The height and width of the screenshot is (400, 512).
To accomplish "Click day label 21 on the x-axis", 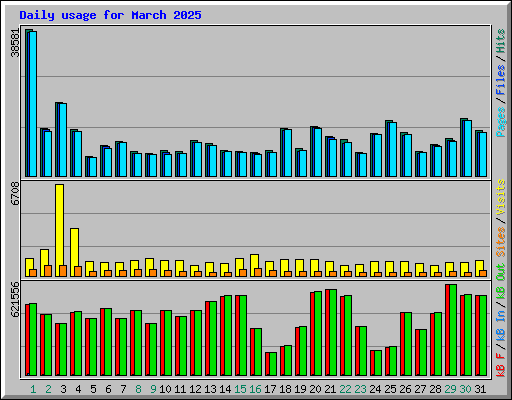I will (330, 389).
